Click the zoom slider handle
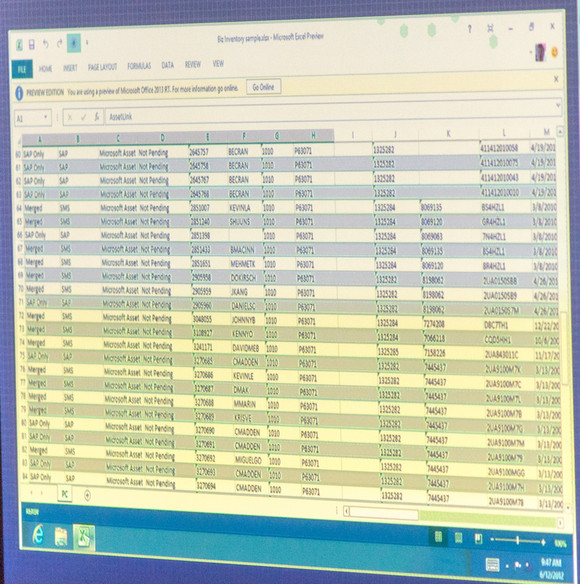The image size is (580, 584). [x=517, y=540]
